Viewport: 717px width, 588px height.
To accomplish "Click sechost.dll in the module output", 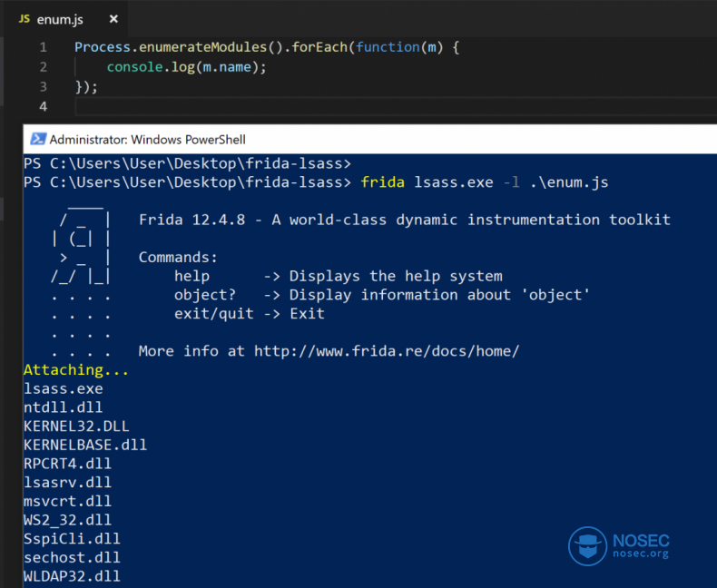I will 73,558.
